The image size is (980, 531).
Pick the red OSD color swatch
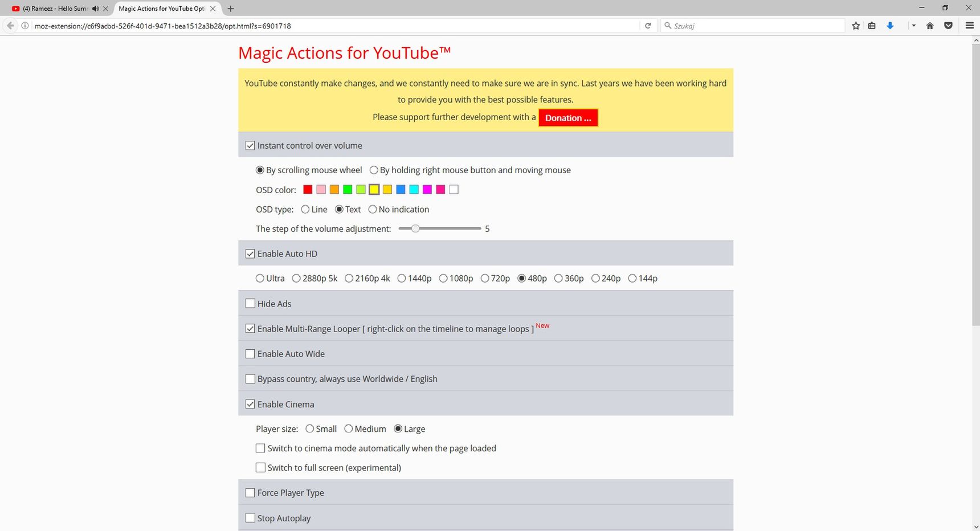308,190
